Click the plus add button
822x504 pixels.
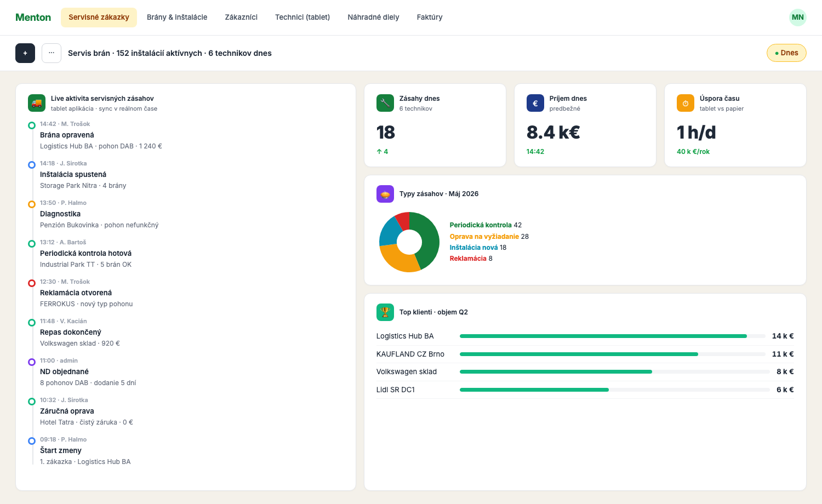click(x=25, y=53)
